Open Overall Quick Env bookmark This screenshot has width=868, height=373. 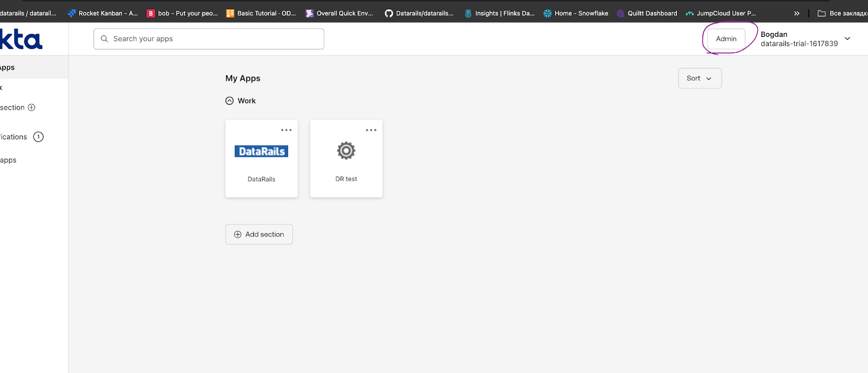point(340,13)
